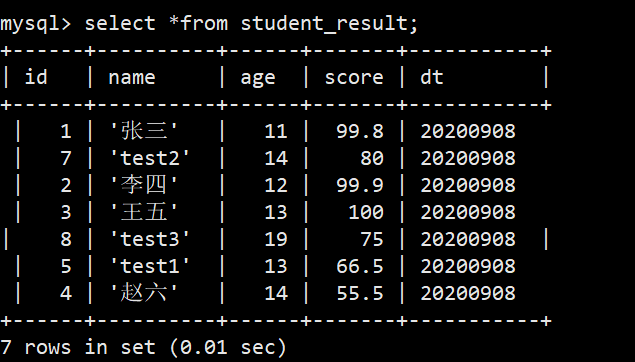Select age 14 in the test2 row
Screen dimensions: 635x362
click(276, 158)
